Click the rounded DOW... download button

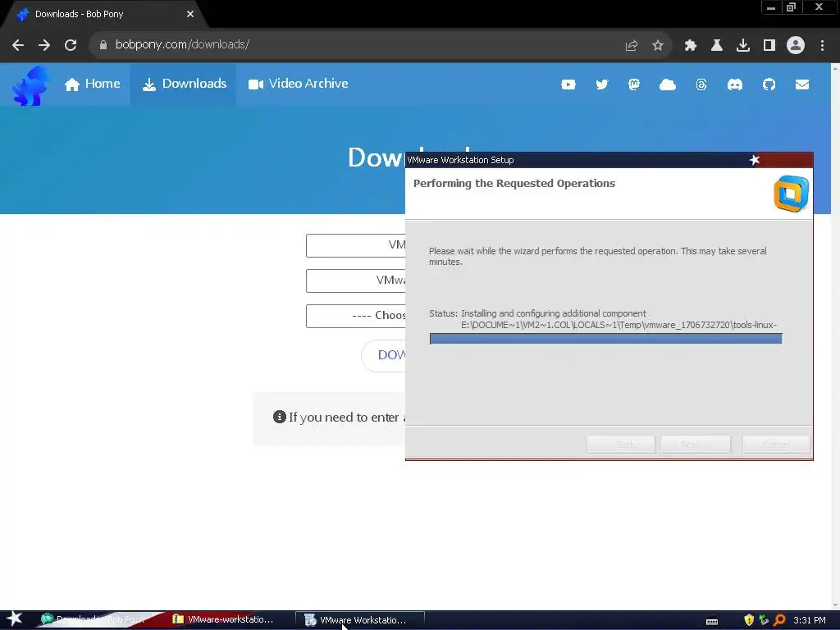click(x=384, y=356)
